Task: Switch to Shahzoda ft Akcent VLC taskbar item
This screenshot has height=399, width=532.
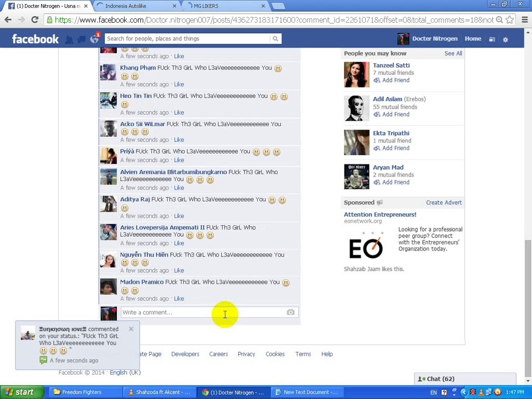Action: point(159,392)
